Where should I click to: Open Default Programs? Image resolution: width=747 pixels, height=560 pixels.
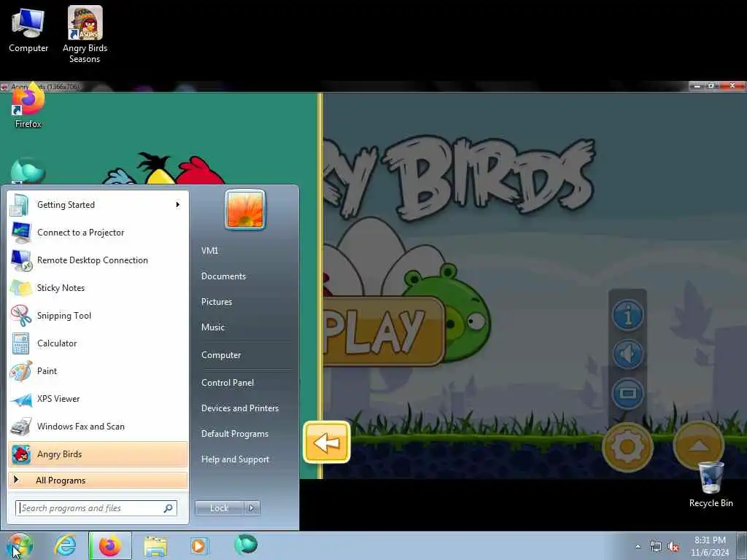coord(235,434)
